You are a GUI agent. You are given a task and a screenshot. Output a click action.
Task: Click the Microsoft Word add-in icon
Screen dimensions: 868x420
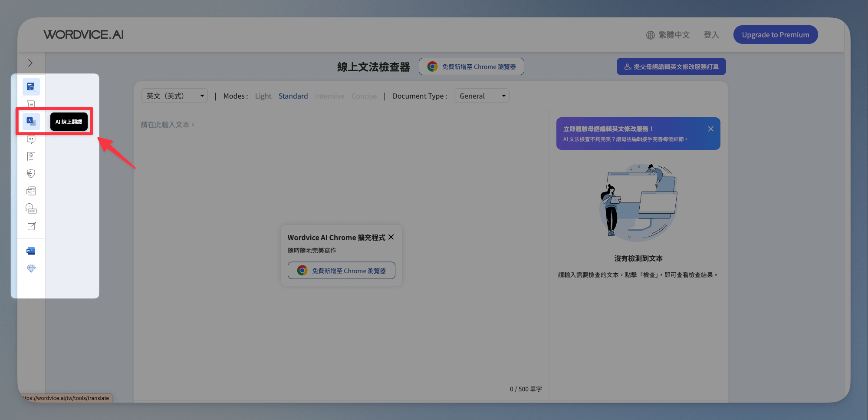[x=31, y=251]
